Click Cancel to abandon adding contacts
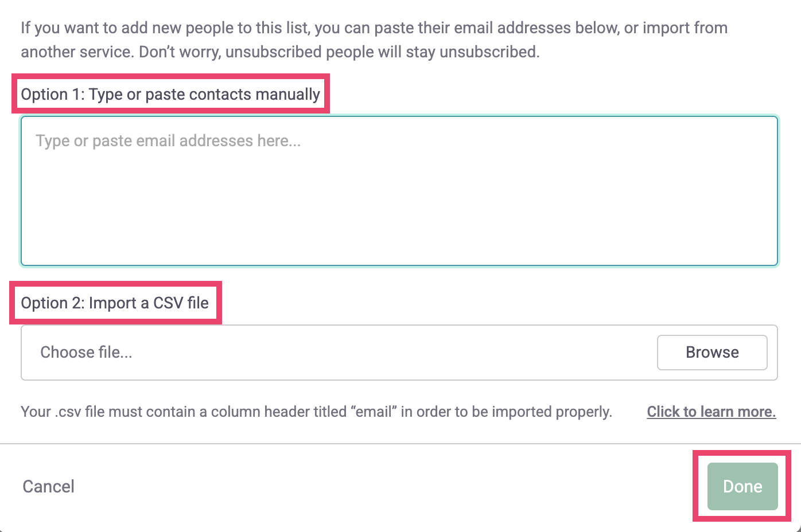 pyautogui.click(x=48, y=486)
